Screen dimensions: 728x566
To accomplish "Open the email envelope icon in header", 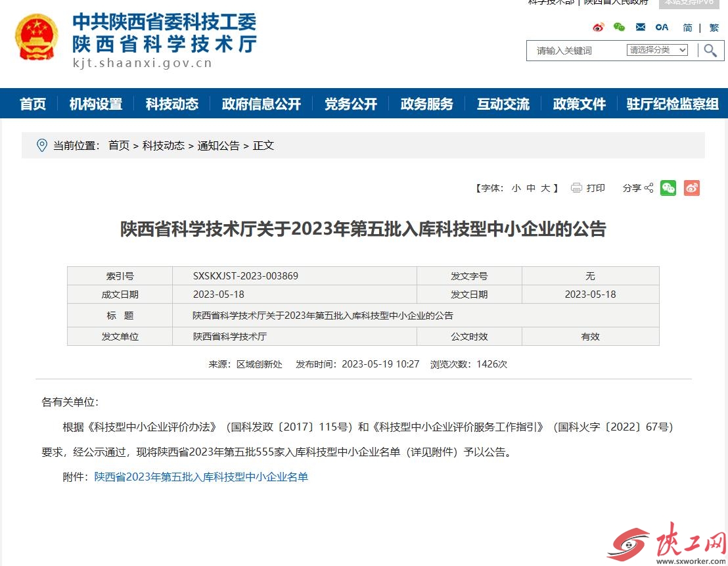I will point(640,27).
